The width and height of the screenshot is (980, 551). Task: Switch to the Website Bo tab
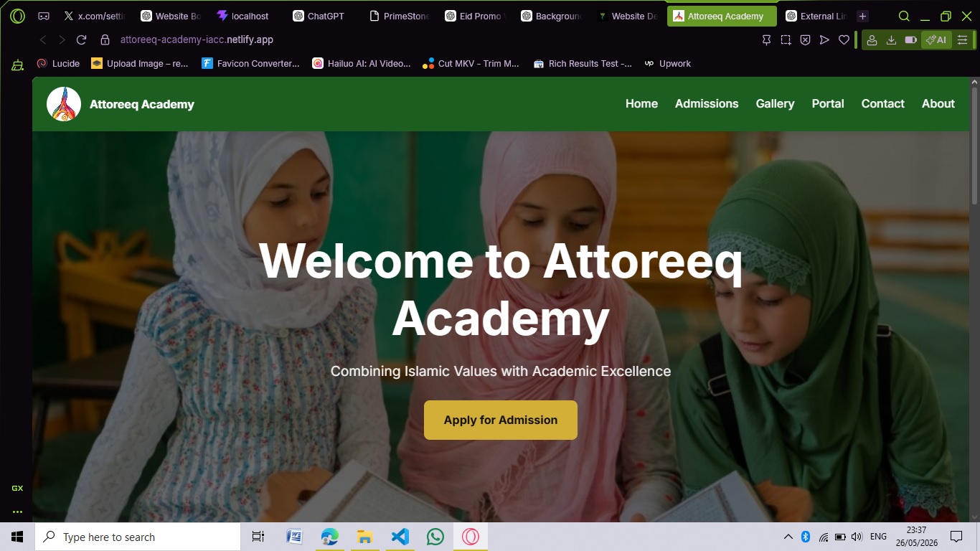coord(170,16)
